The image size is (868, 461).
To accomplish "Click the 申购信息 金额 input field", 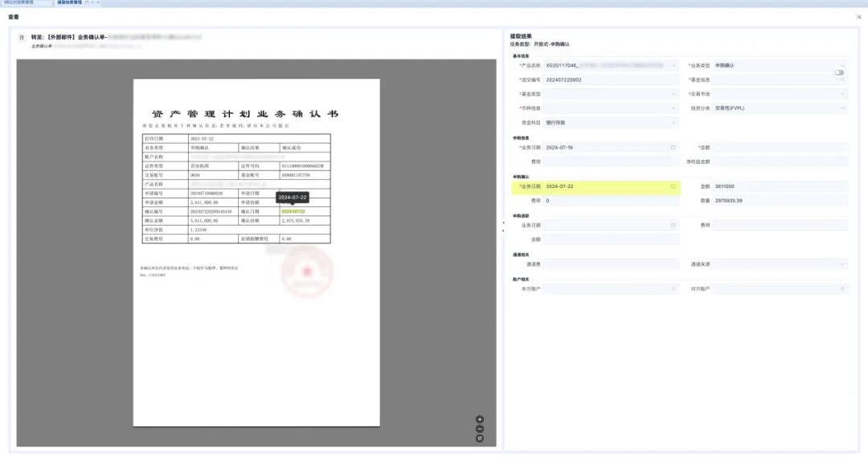I will [x=780, y=148].
